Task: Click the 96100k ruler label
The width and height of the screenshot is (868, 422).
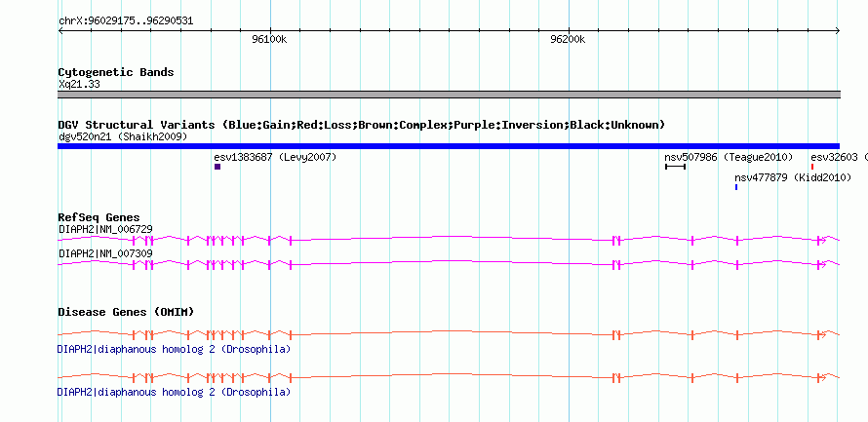Action: tap(269, 39)
